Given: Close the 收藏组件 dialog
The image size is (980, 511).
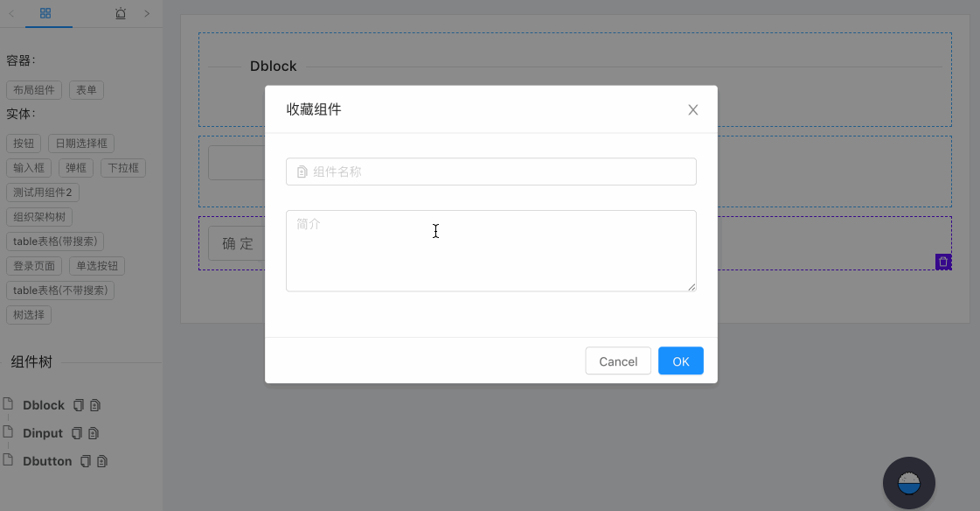Looking at the screenshot, I should (x=692, y=110).
